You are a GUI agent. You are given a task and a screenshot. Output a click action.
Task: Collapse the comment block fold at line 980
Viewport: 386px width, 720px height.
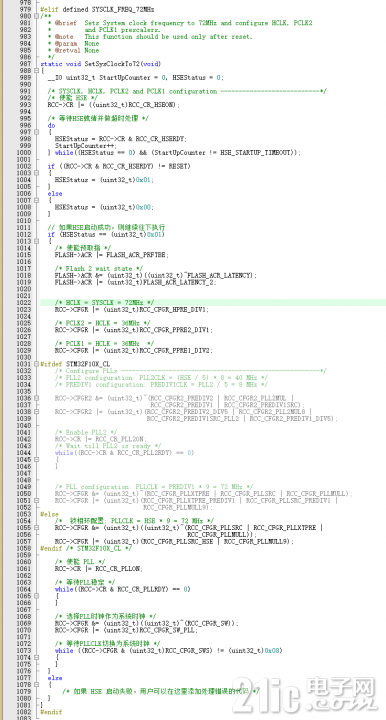click(36, 16)
